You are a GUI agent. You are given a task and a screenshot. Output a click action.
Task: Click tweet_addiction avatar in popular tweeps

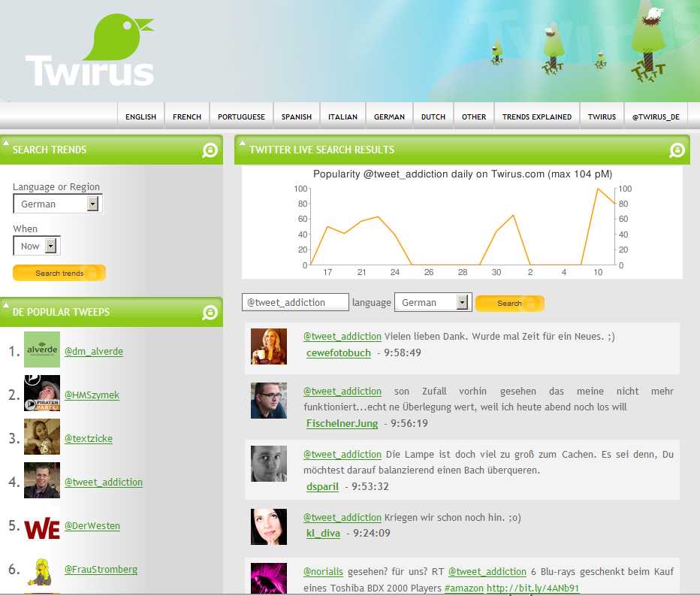[x=42, y=480]
